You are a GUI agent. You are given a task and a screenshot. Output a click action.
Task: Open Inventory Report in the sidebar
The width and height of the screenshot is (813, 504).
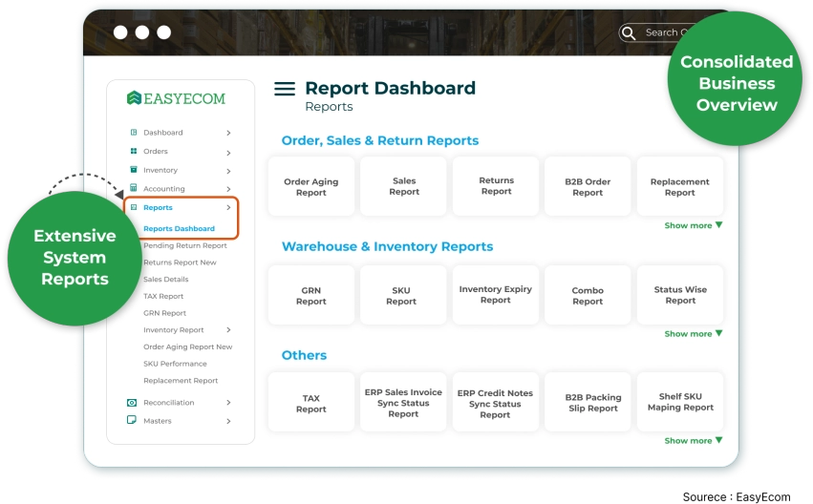173,330
